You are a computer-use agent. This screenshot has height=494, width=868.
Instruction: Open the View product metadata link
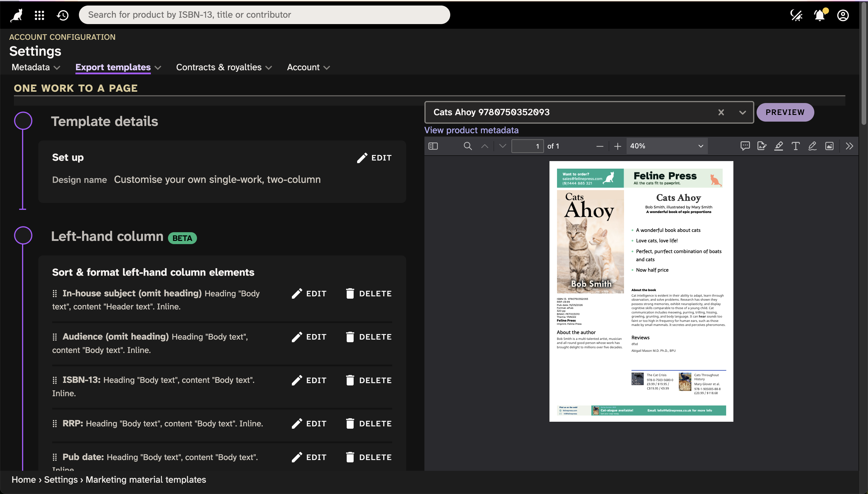point(471,130)
